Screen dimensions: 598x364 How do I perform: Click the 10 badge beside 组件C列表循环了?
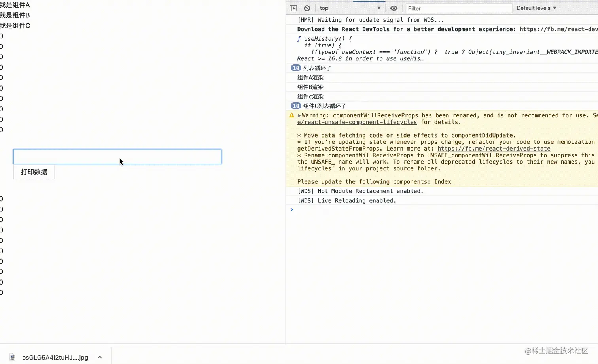tap(296, 106)
